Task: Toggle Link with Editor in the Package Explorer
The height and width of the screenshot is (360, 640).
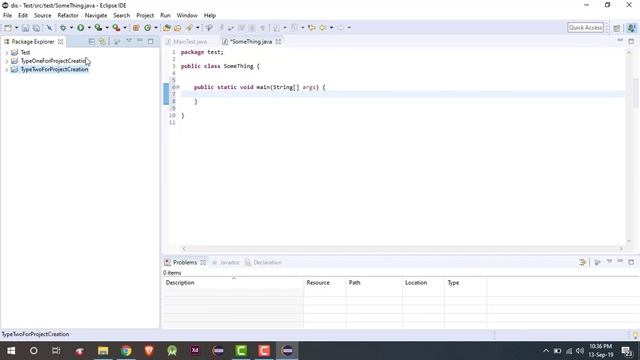Action: pyautogui.click(x=102, y=42)
